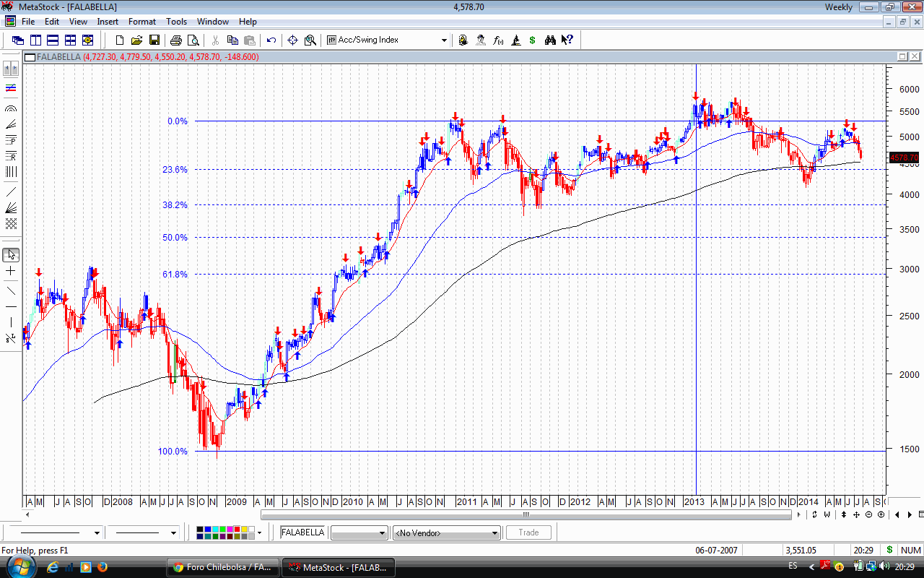Open the Help menu
This screenshot has height=578, width=924.
(248, 22)
